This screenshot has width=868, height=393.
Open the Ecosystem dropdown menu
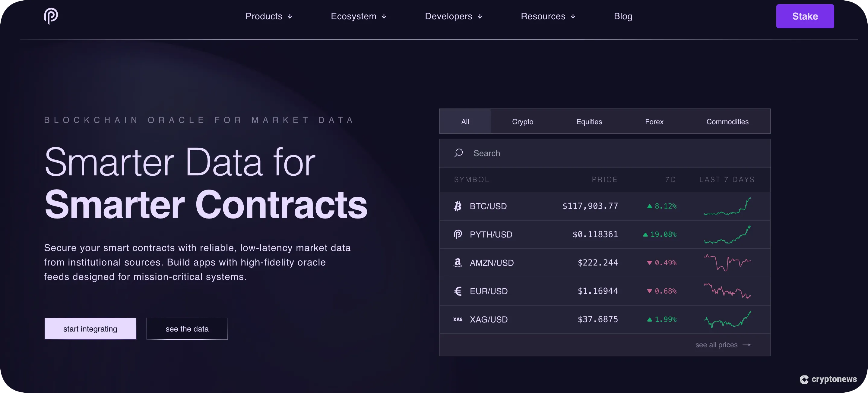pos(358,16)
